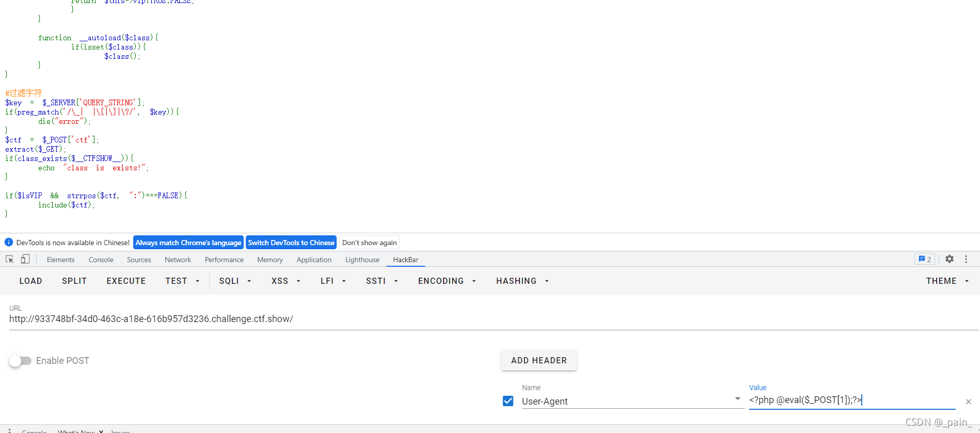
Task: Click the orange #过滤字符 comment
Action: click(24, 93)
